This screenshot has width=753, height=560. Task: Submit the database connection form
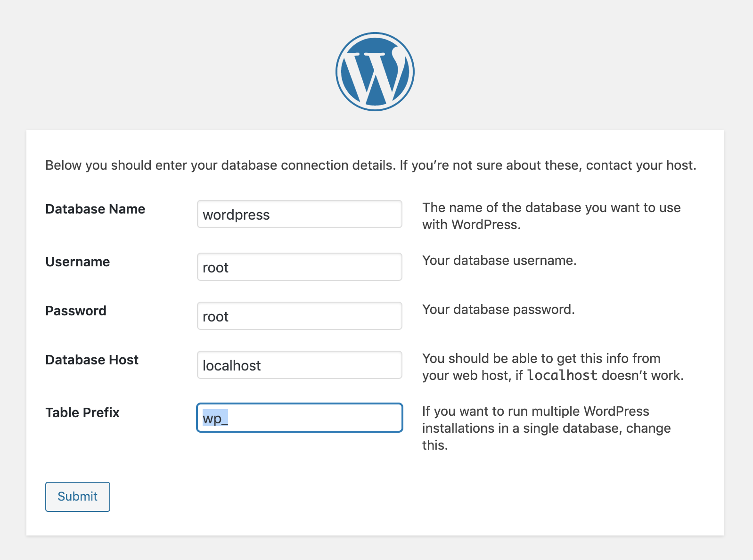tap(78, 496)
